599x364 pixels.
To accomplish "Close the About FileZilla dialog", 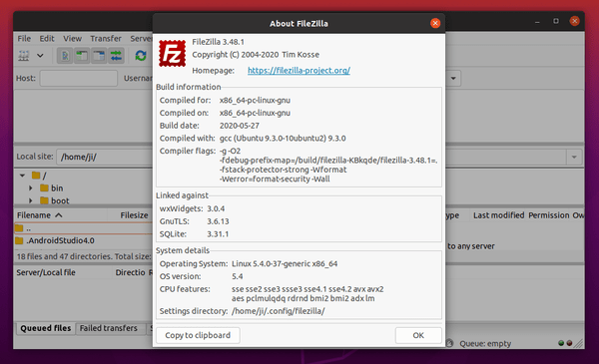I will point(435,23).
